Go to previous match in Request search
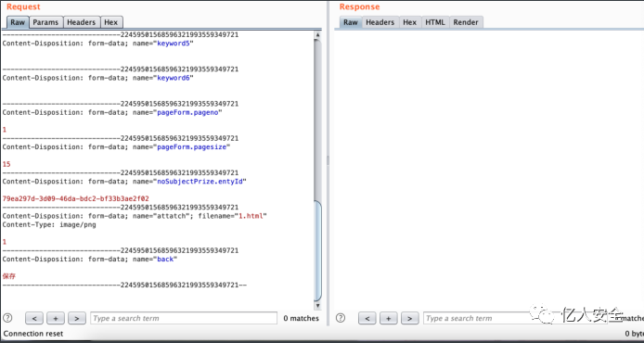Image resolution: width=644 pixels, height=343 pixels. click(34, 318)
